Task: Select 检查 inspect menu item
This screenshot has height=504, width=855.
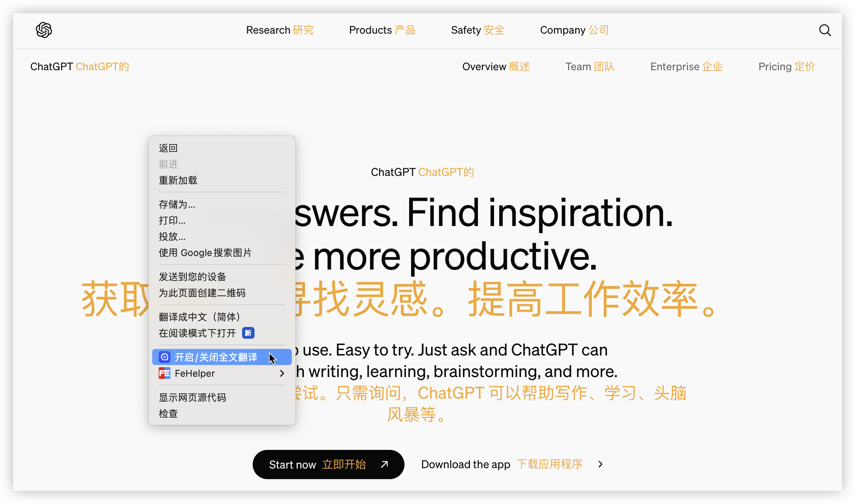Action: tap(168, 414)
